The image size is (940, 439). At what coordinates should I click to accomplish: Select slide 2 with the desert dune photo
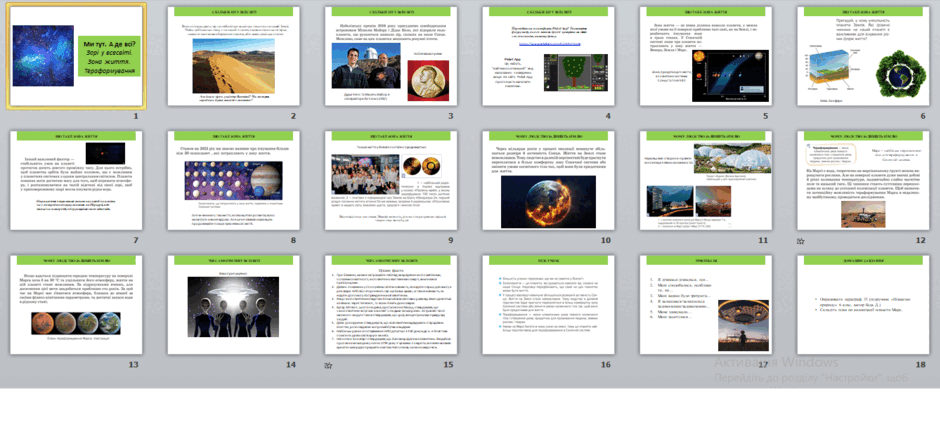coord(233,56)
